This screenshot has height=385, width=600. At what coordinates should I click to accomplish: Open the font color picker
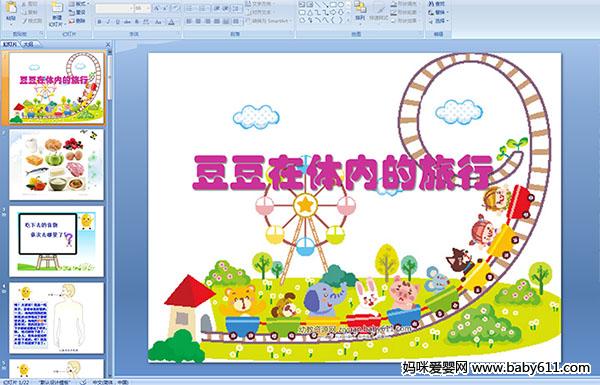(172, 22)
